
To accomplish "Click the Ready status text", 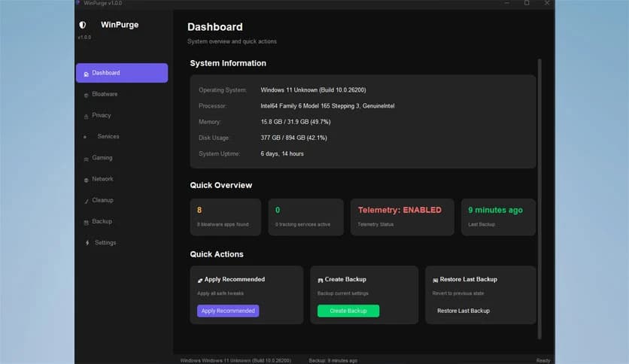I will [x=543, y=361].
